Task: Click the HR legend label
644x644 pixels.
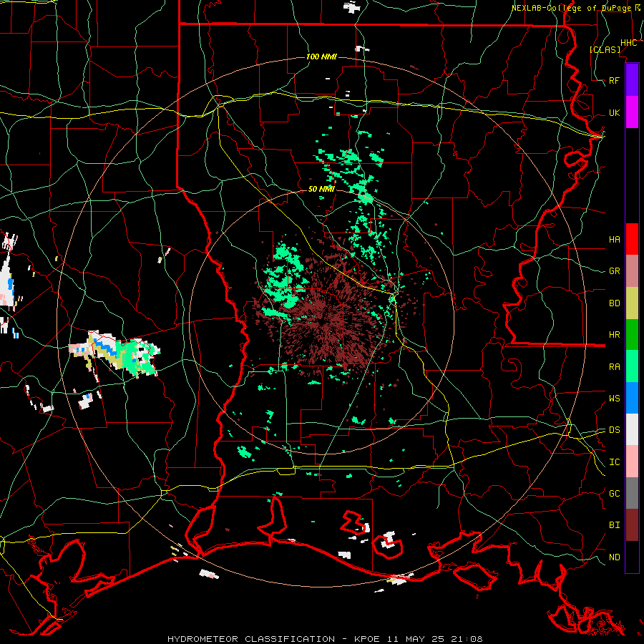Action: point(614,335)
